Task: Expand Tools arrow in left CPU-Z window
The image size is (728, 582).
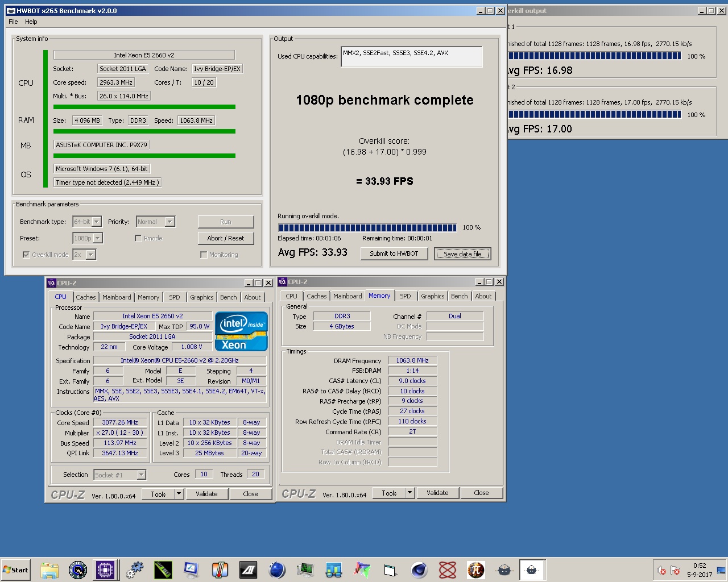Action: [x=179, y=494]
